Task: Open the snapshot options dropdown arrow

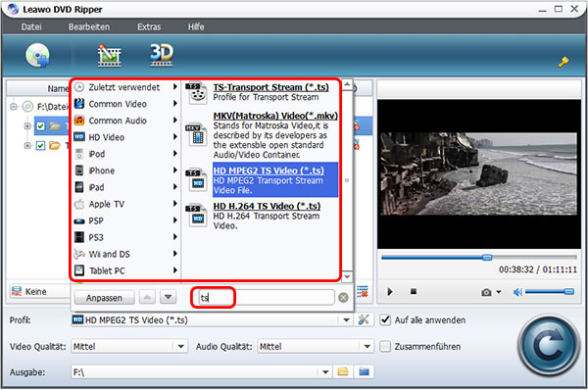Action: point(499,292)
